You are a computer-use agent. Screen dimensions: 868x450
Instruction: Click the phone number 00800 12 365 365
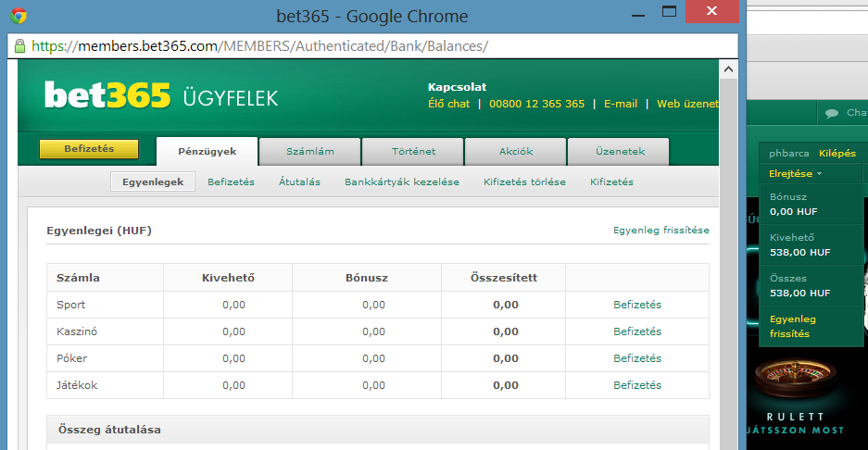pyautogui.click(x=537, y=104)
